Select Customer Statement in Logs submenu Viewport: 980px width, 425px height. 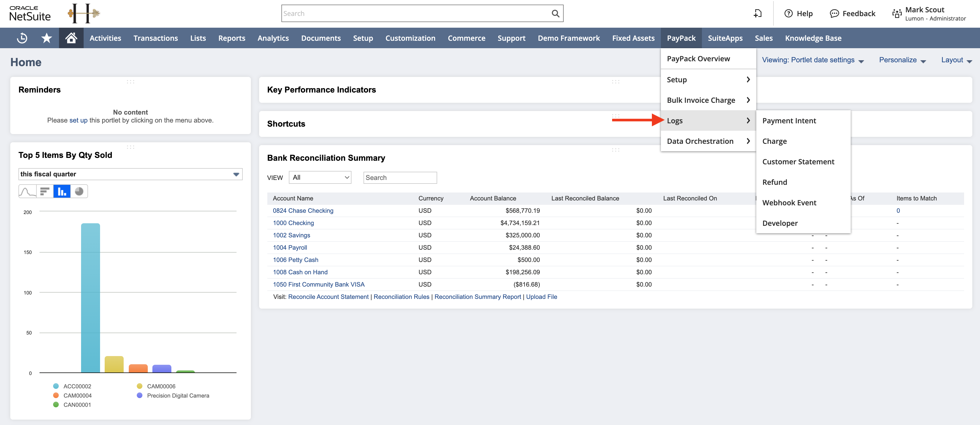tap(803, 161)
